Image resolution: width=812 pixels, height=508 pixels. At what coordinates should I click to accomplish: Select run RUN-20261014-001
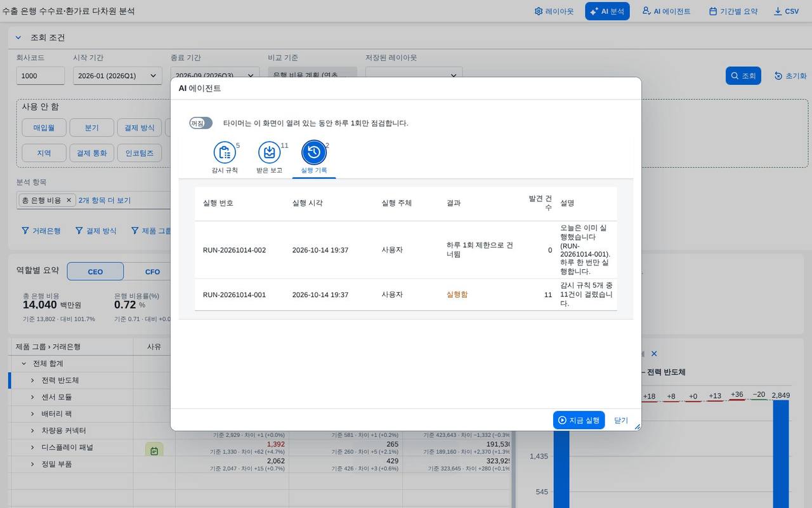pos(405,295)
